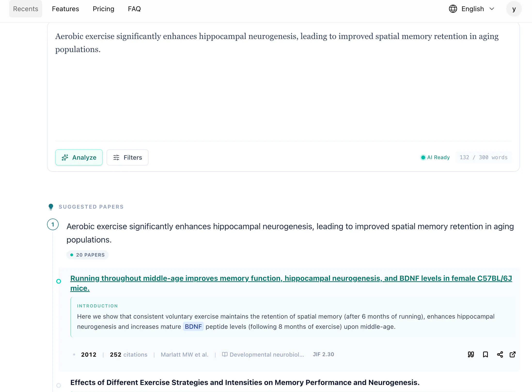Open the Recents tab

[x=25, y=9]
